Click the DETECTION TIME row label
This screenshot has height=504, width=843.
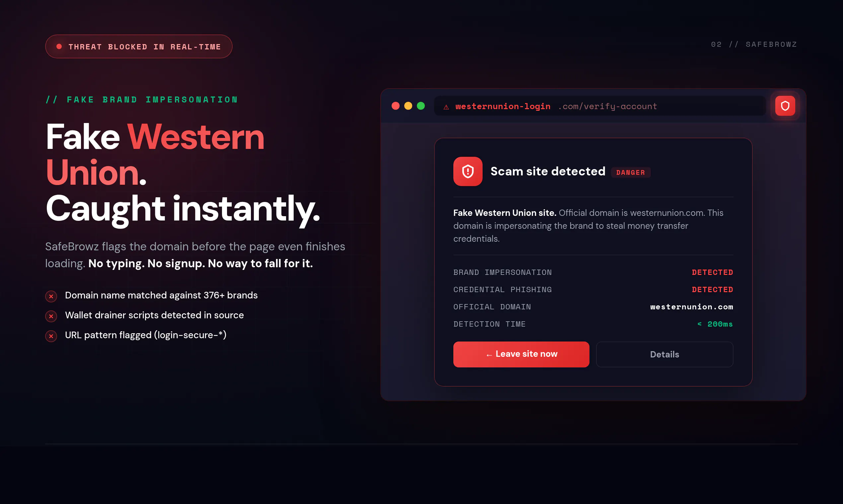[x=490, y=324]
